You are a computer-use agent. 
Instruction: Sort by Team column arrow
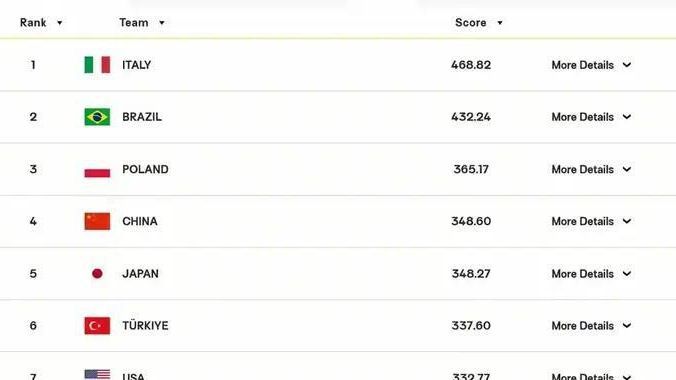click(162, 23)
